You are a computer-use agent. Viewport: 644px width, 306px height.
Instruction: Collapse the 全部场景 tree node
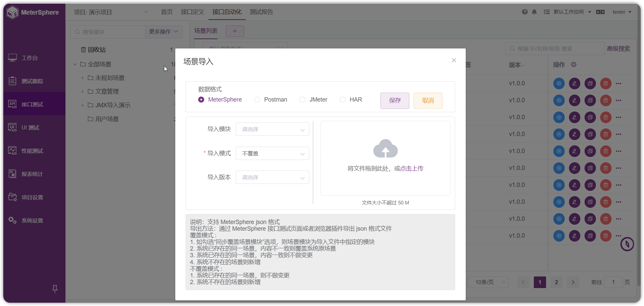tap(75, 64)
